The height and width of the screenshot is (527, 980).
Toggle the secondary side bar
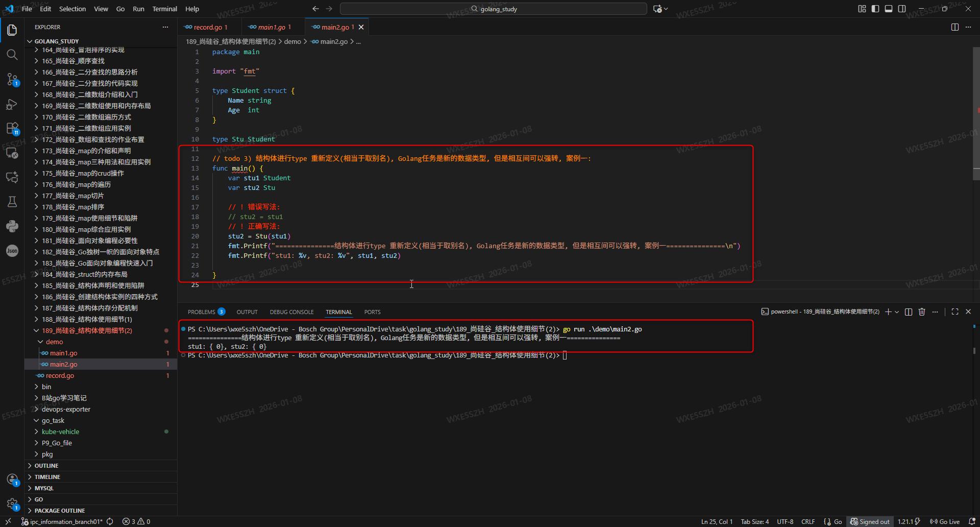[x=902, y=9]
